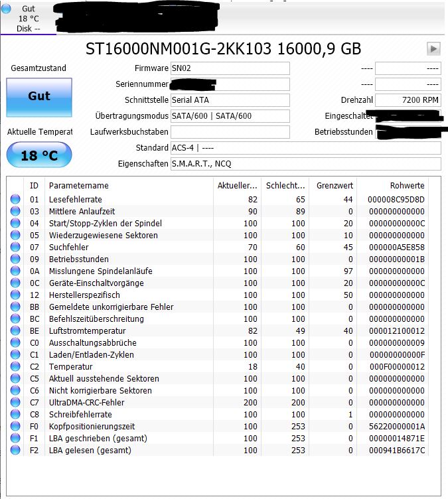448x499 pixels.
Task: Click the status icon for Gemeldete unkorrigierbare Fehler
Action: [15, 307]
